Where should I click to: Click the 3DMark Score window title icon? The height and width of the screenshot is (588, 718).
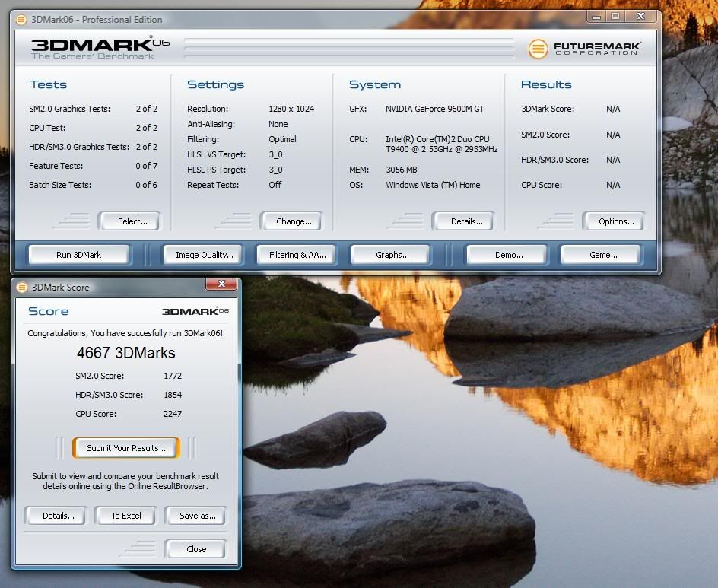(21, 287)
